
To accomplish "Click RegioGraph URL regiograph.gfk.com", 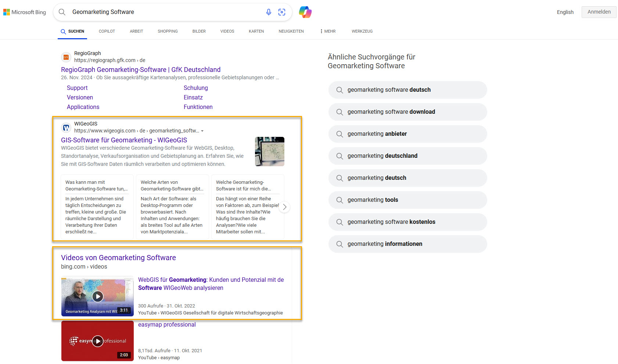I will 109,60.
